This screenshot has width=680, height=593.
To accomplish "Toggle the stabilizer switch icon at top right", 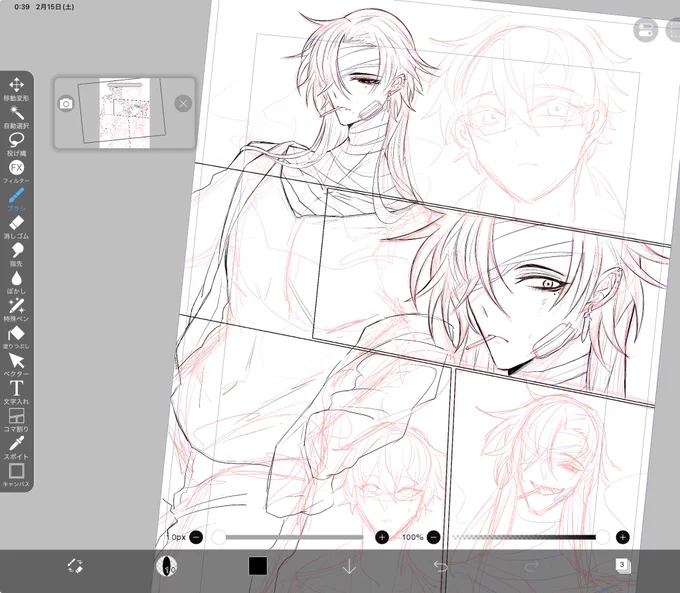I will point(645,29).
